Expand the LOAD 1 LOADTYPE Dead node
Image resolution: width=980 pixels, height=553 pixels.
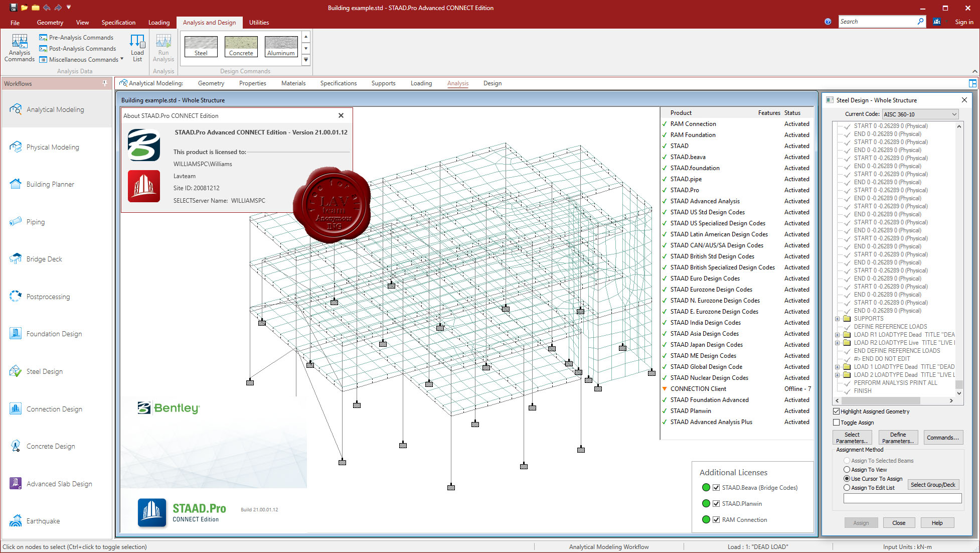tap(837, 367)
